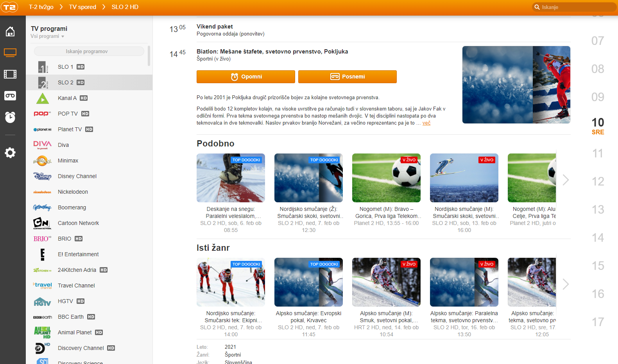Expand description with the več link
Viewport: 618px width, 364px height.
click(426, 123)
